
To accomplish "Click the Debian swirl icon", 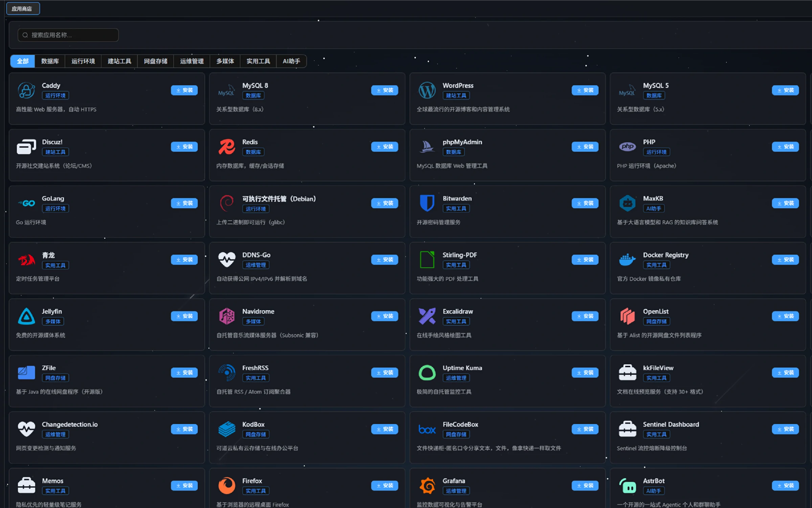I will point(227,203).
